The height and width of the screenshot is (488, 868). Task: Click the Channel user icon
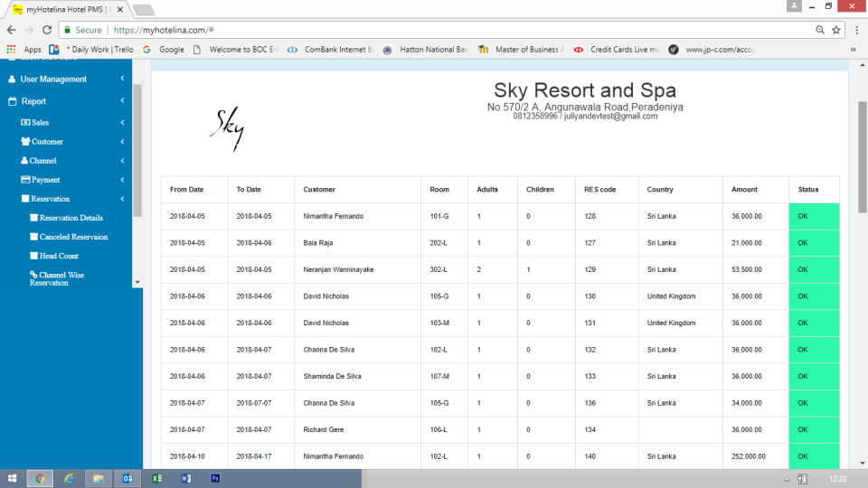(24, 161)
